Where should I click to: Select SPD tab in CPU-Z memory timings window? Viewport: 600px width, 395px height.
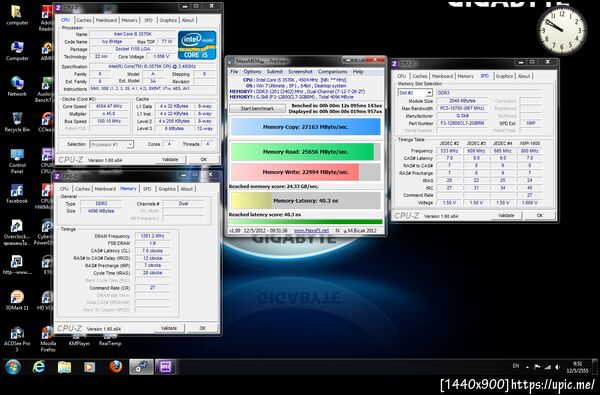[x=147, y=189]
